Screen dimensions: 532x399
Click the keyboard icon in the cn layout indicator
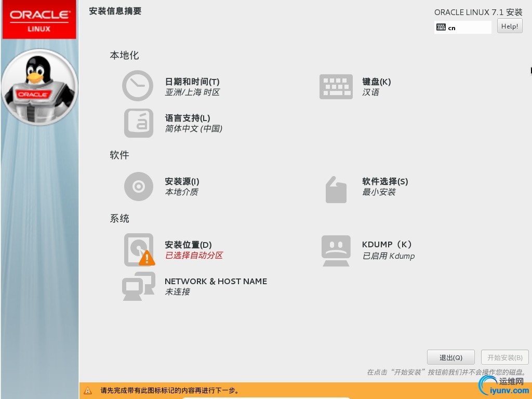click(x=441, y=27)
